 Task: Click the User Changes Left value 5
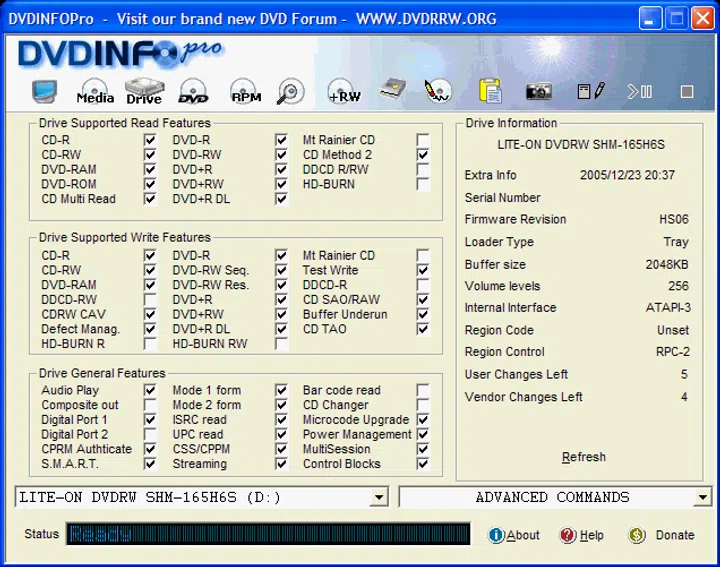pyautogui.click(x=684, y=374)
